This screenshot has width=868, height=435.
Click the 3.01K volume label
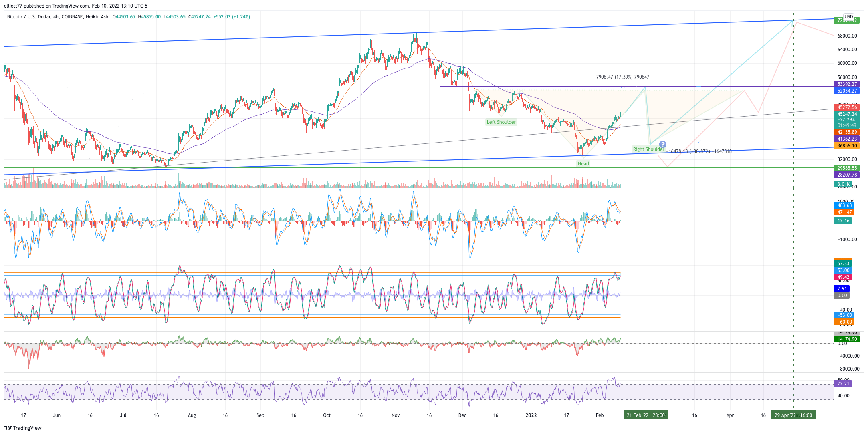click(x=843, y=184)
